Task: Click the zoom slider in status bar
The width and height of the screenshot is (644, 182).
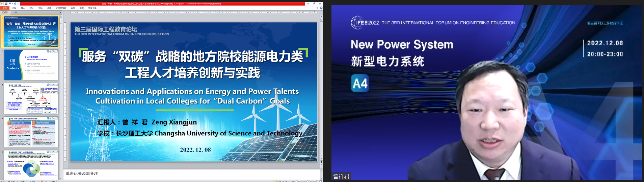Action: click(307, 181)
